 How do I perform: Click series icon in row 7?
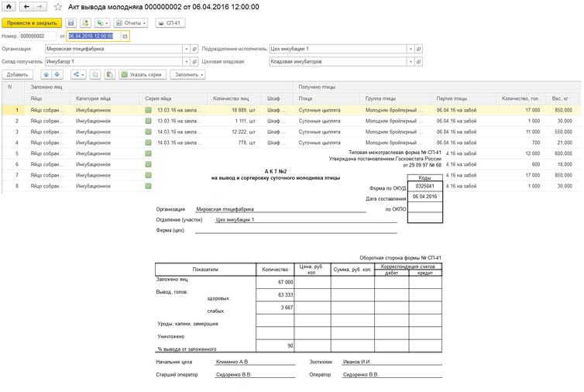point(148,175)
